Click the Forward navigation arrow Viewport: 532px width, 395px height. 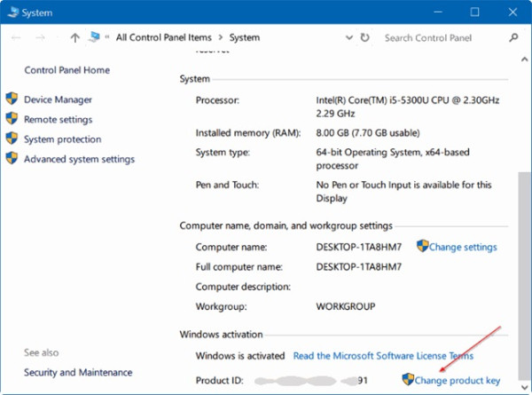click(41, 37)
